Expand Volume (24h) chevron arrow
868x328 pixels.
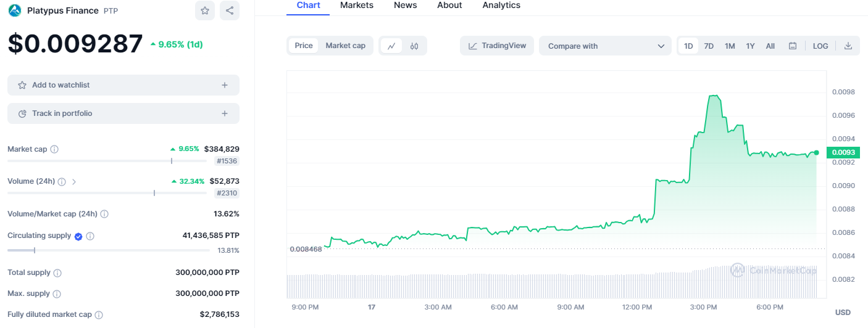point(74,182)
